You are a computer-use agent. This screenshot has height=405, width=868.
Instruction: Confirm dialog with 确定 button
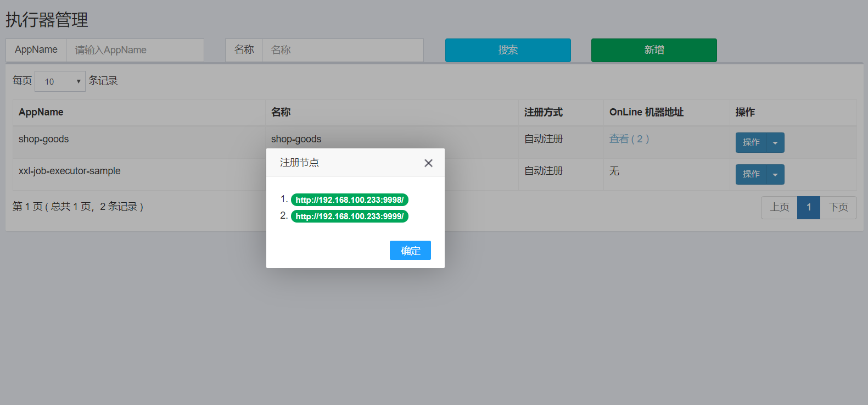click(410, 251)
